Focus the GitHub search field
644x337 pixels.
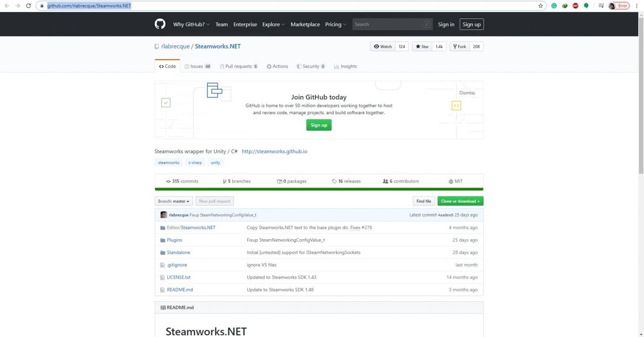click(388, 24)
